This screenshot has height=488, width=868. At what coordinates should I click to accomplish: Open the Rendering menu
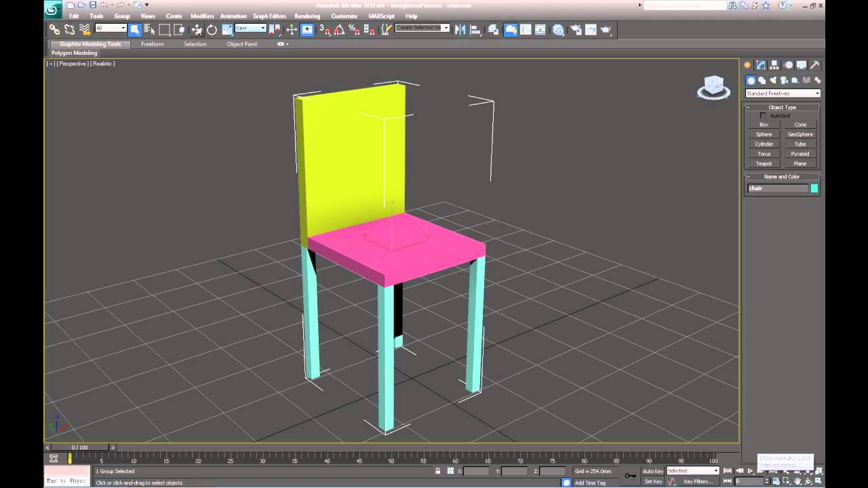tap(307, 16)
